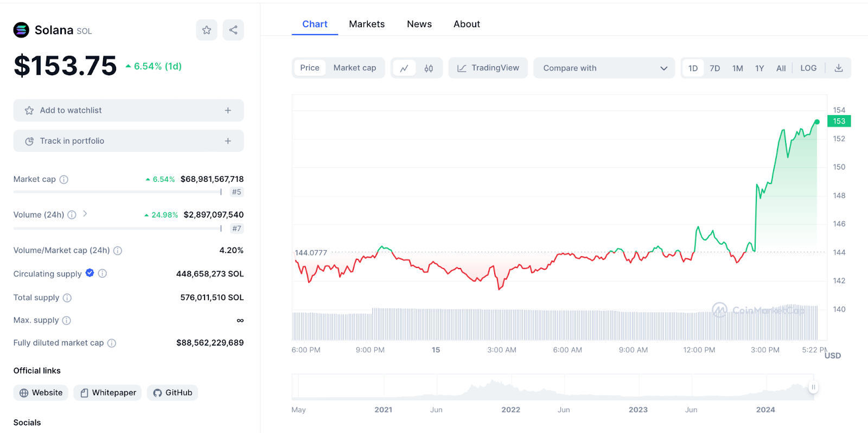Set chart range to 1Y
The width and height of the screenshot is (868, 433).
759,68
